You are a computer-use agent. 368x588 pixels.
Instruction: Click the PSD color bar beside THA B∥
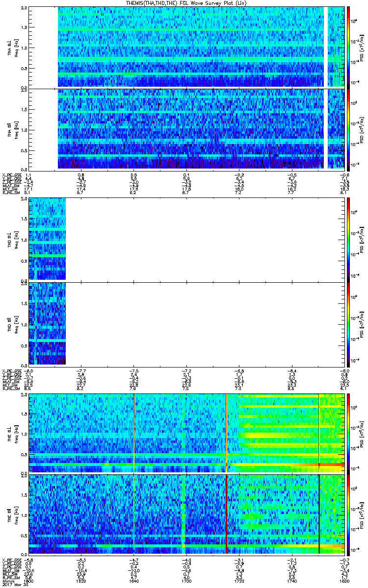tap(349, 129)
